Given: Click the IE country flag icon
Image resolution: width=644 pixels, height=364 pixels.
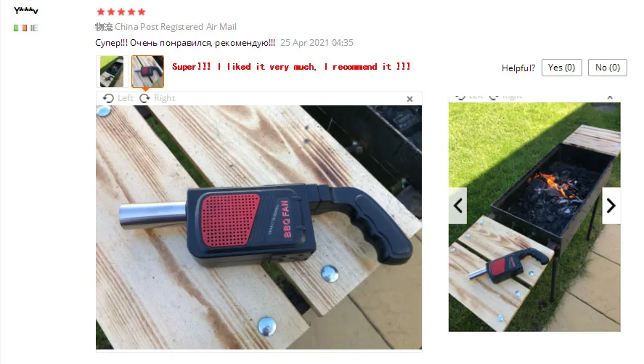Looking at the screenshot, I should [x=20, y=28].
